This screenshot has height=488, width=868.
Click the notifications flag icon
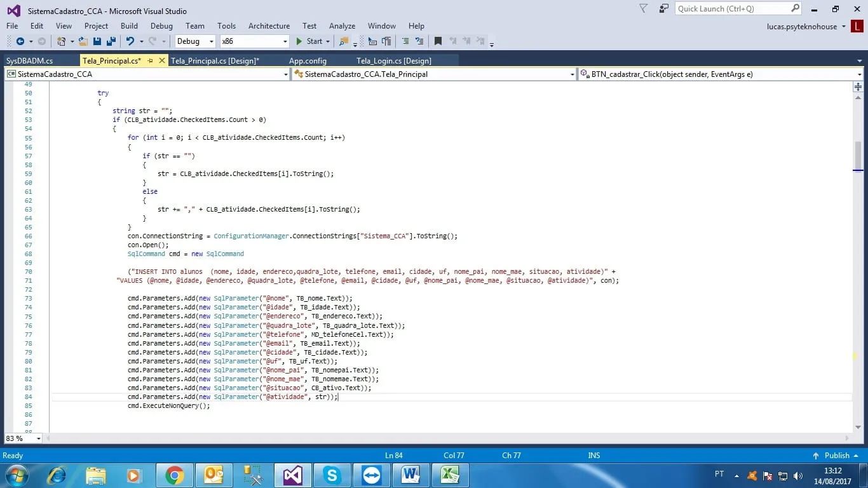pos(643,9)
